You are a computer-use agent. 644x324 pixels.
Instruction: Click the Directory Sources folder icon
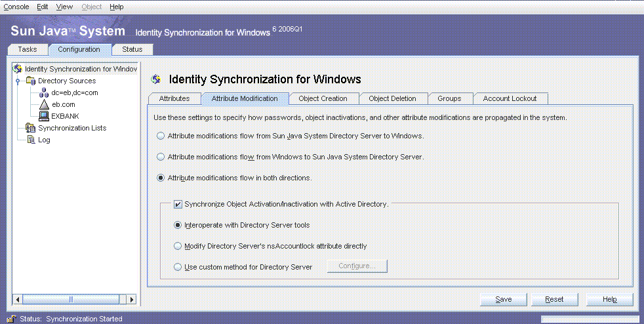(31, 81)
